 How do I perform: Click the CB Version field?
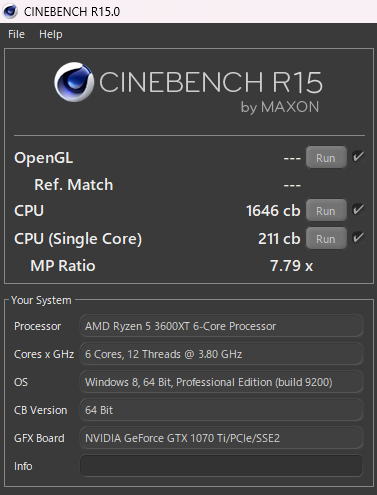click(221, 410)
